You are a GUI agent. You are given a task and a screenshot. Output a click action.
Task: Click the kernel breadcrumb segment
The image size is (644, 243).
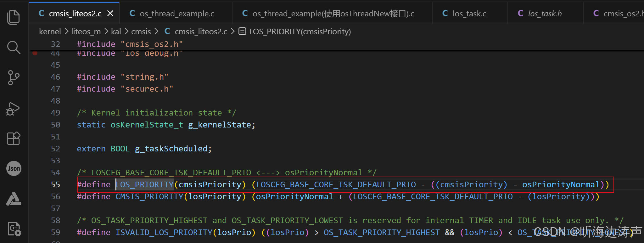click(50, 31)
